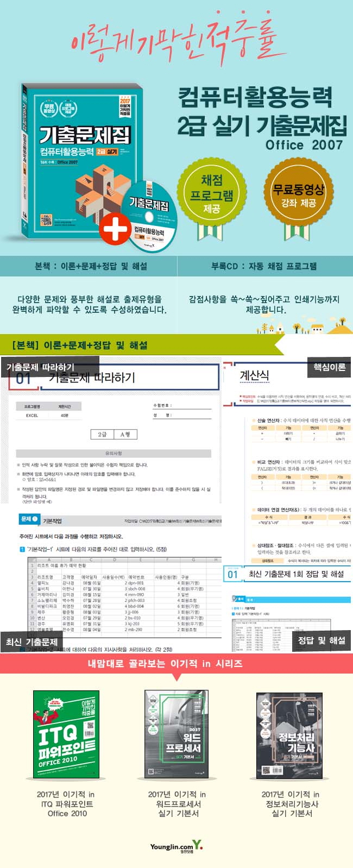Screen dimensions: 353x868
Task: Click the '정답 및 해설' dark label
Action: coord(322,640)
